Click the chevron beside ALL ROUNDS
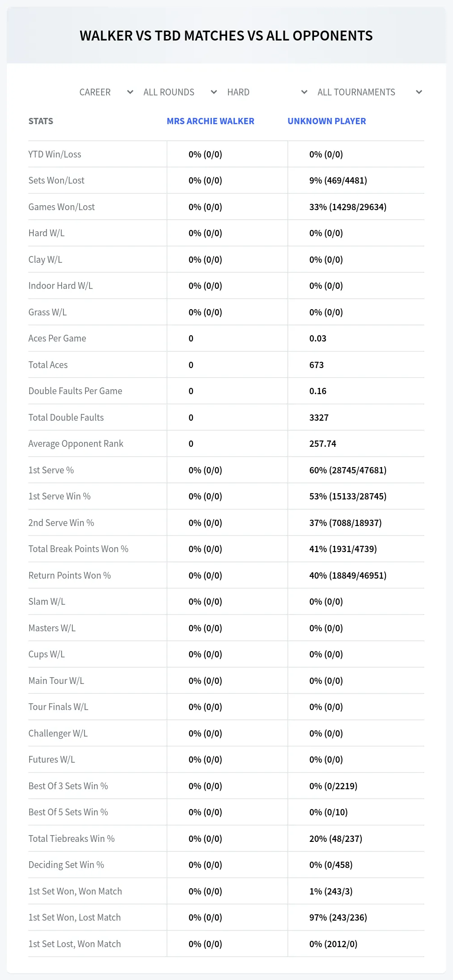Screen dimensions: 453x980 214,92
